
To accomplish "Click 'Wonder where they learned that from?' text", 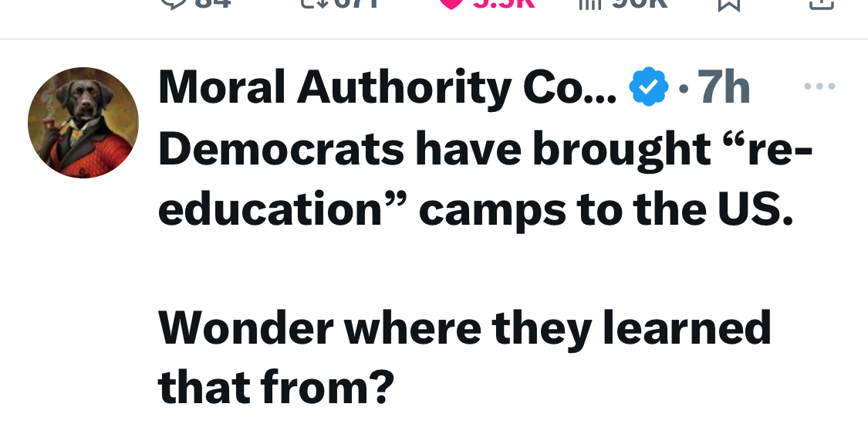I will [464, 357].
